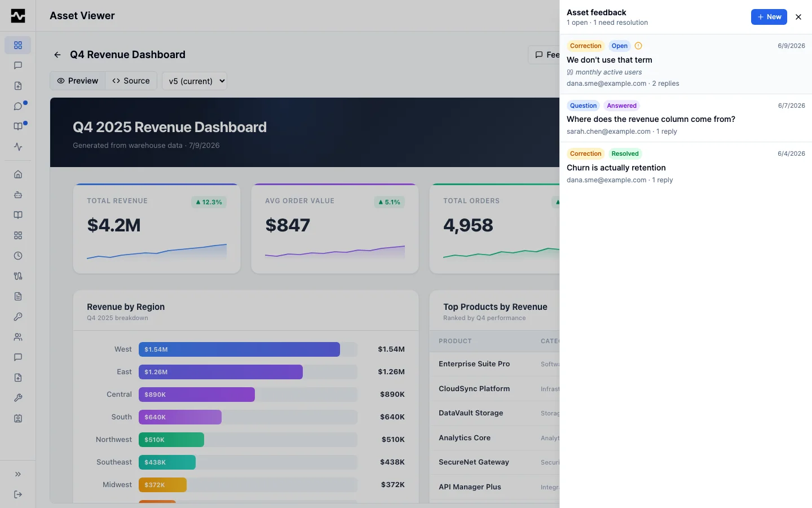Open the contact badge icon in sidebar

coord(18,418)
